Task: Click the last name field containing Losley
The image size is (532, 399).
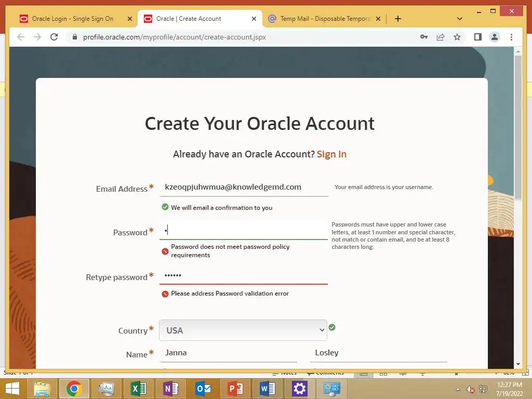Action: click(x=379, y=353)
